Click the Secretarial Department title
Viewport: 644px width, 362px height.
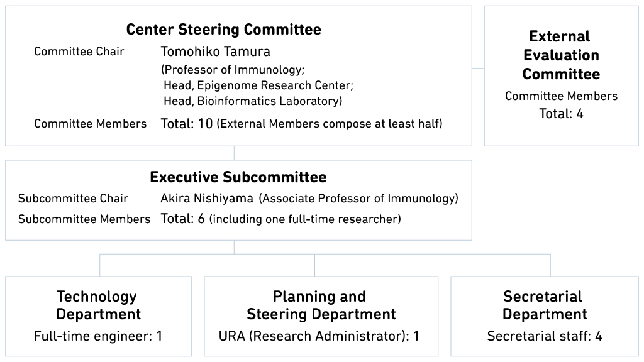(x=545, y=305)
